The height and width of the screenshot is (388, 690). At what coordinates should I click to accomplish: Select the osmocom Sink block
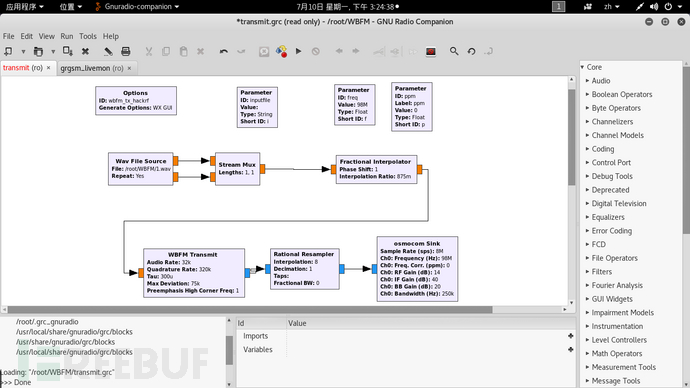[x=417, y=269]
